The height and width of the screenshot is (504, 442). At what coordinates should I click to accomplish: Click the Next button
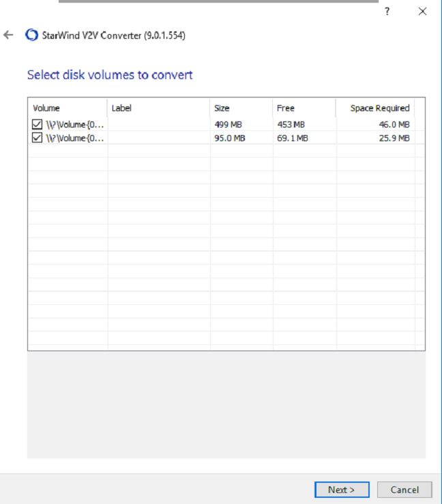(342, 490)
